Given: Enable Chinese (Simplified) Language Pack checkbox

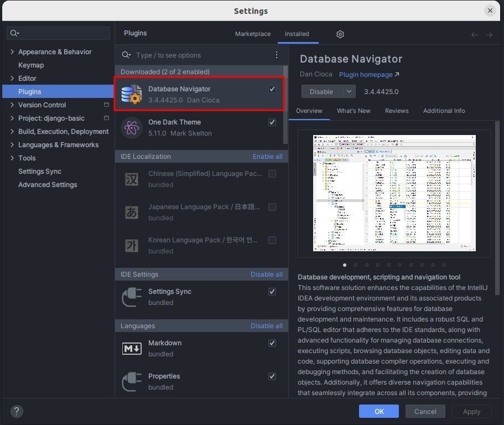Looking at the screenshot, I should pos(272,174).
